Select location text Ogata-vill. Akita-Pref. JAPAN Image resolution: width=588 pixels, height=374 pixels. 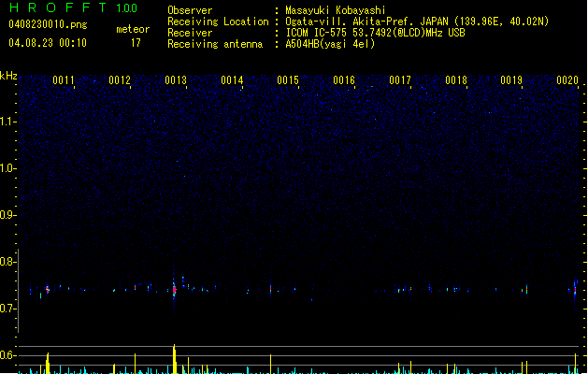tap(366, 22)
